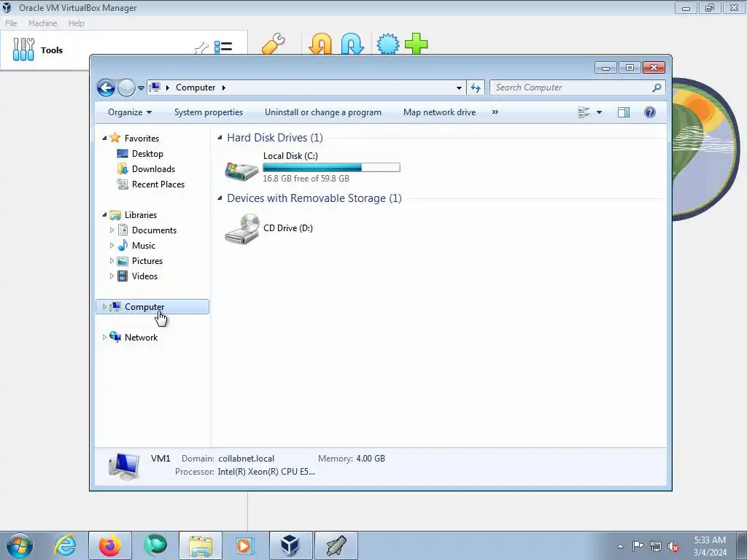Collapse the Libraries group
Image resolution: width=747 pixels, height=560 pixels.
104,215
